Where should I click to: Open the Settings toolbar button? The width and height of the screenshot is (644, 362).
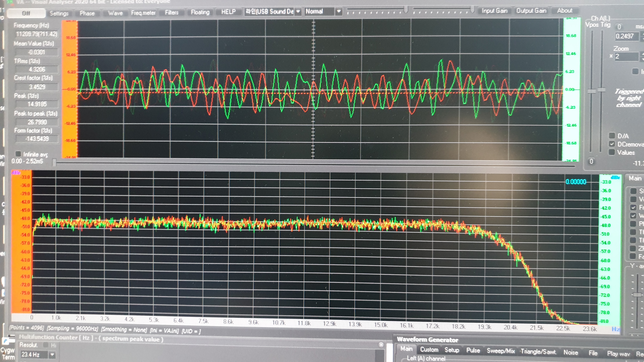pos(59,13)
